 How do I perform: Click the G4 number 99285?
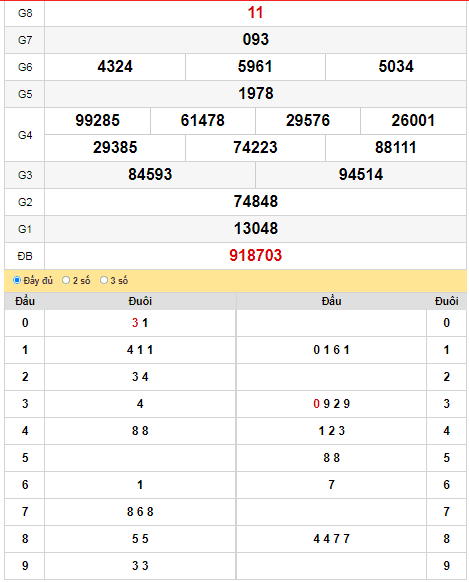tap(98, 121)
